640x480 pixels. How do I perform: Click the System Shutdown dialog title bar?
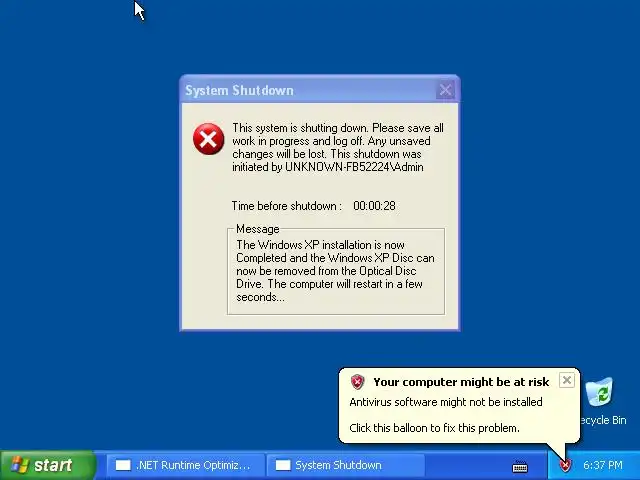320,90
